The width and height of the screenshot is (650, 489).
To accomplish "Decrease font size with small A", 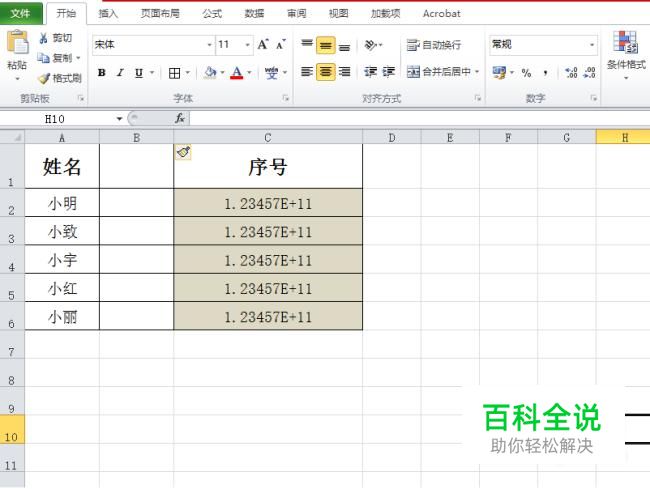I will pyautogui.click(x=281, y=44).
